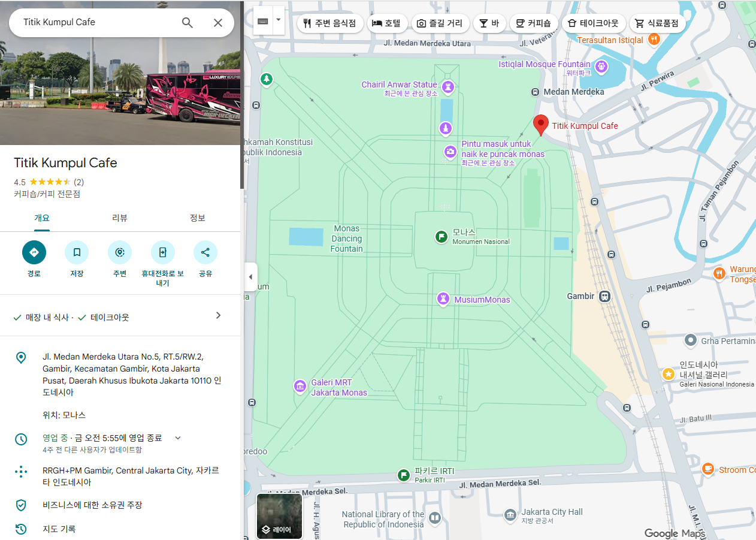Click the 저장 bookmark icon
Image resolution: width=756 pixels, height=540 pixels.
pyautogui.click(x=77, y=252)
